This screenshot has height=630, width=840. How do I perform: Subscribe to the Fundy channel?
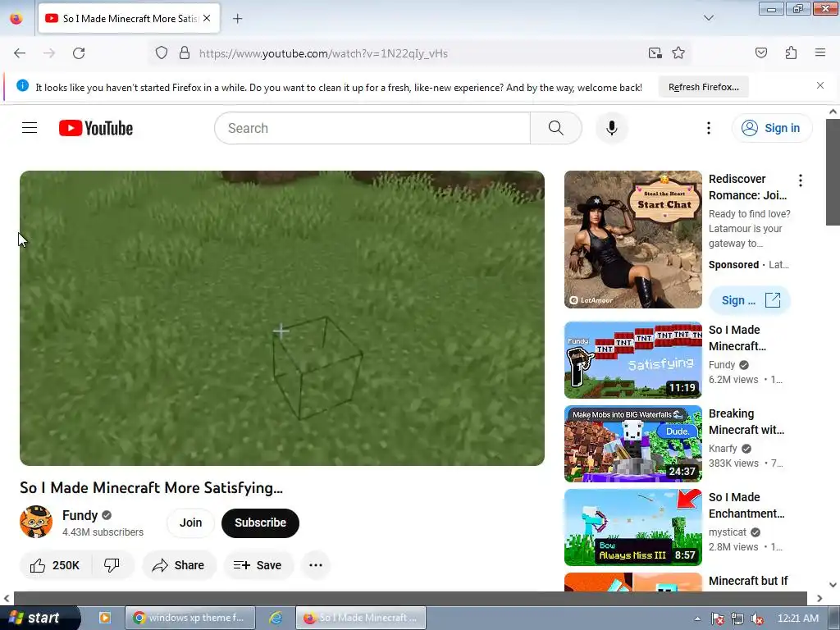point(260,523)
